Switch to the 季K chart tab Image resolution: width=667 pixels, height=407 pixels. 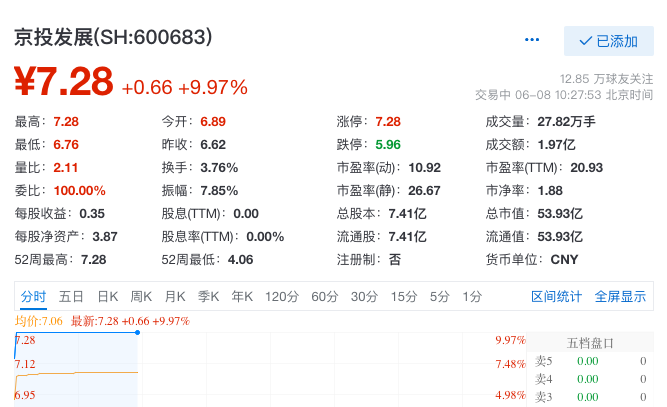point(208,296)
